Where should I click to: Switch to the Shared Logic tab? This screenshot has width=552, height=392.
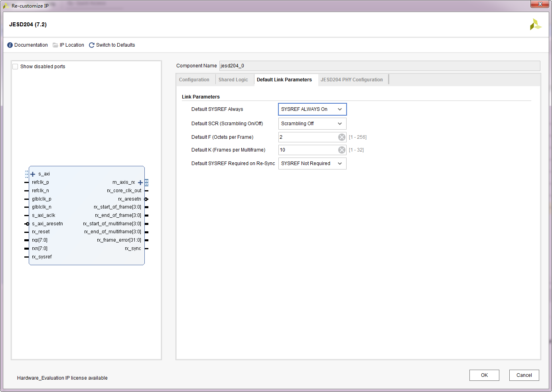(x=233, y=80)
